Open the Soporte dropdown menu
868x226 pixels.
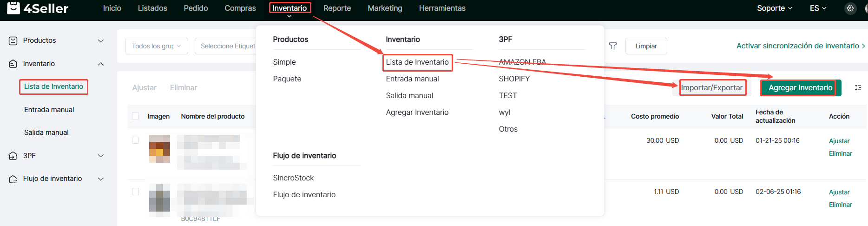[774, 8]
